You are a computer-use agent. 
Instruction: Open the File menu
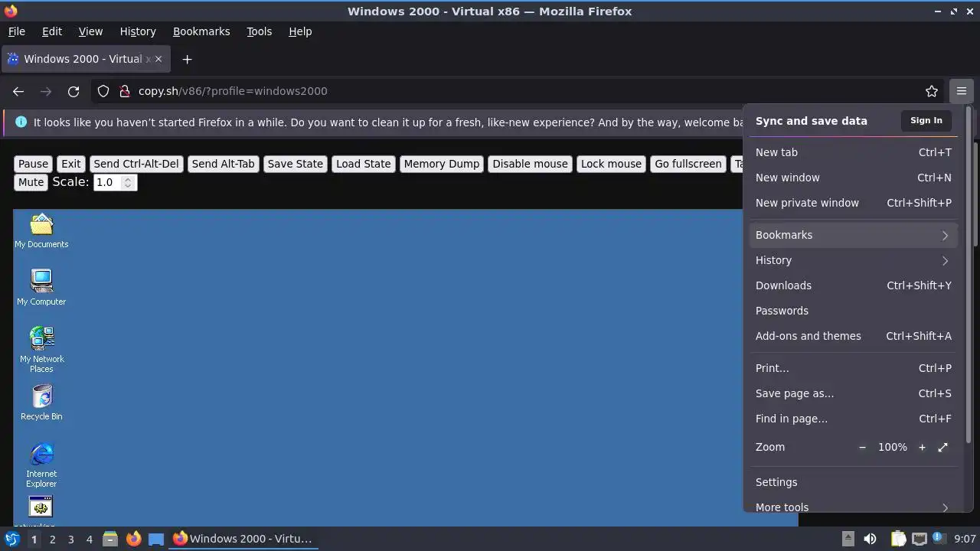click(16, 31)
